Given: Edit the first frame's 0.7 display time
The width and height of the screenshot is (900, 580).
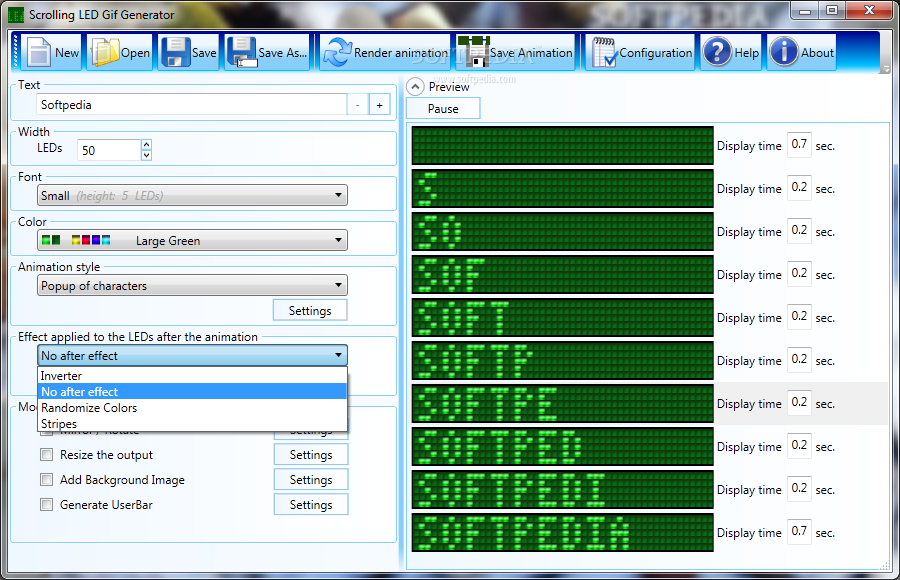Looking at the screenshot, I should [799, 145].
